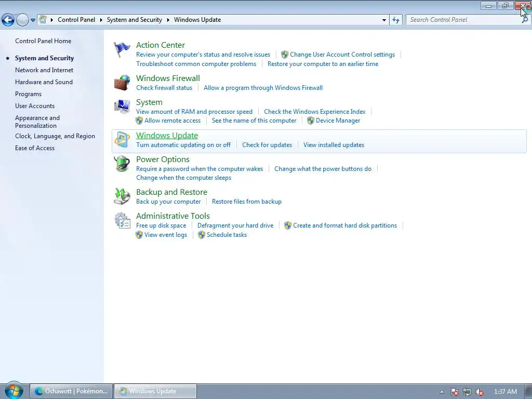Click the network status tray icon
532x399 pixels.
pos(467,392)
